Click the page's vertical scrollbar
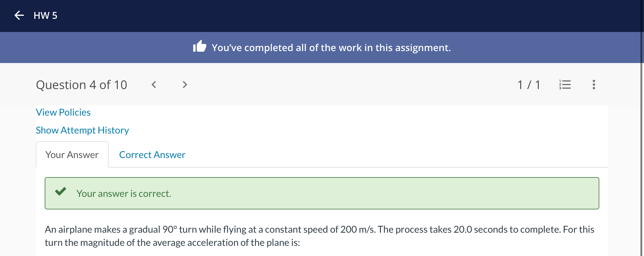Viewport: 644px width, 256px height. 642,128
